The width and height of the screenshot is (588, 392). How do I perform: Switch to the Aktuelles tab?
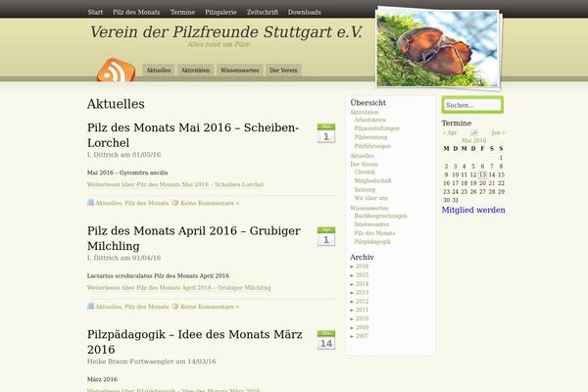[x=158, y=71]
